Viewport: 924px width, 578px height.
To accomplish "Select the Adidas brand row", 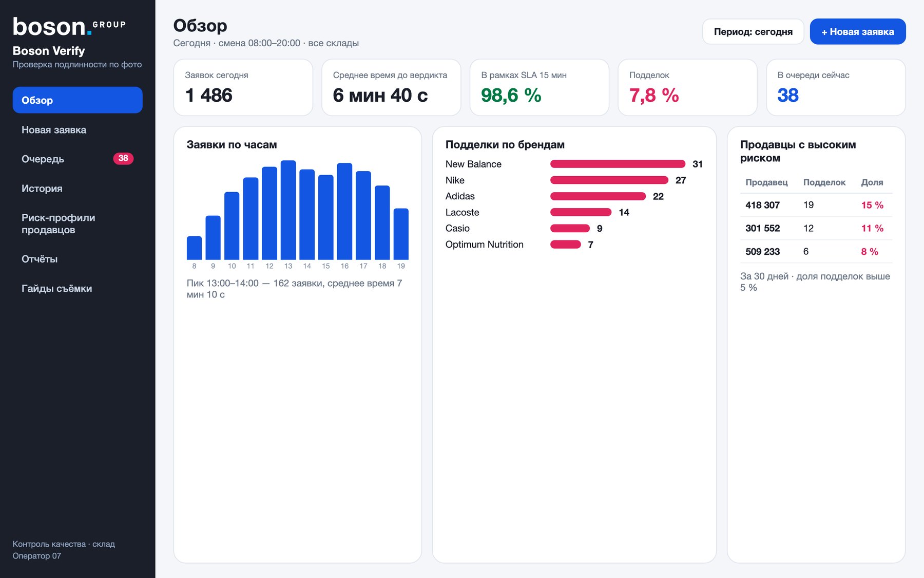I will coord(574,196).
